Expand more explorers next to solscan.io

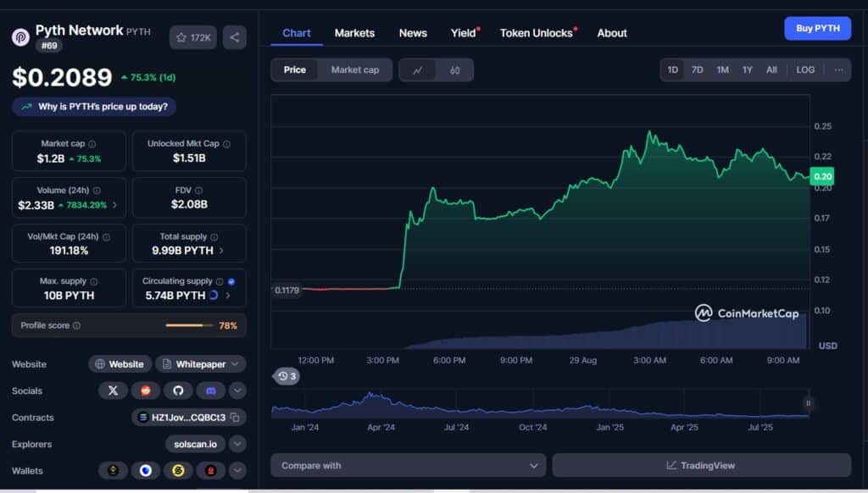click(x=237, y=444)
